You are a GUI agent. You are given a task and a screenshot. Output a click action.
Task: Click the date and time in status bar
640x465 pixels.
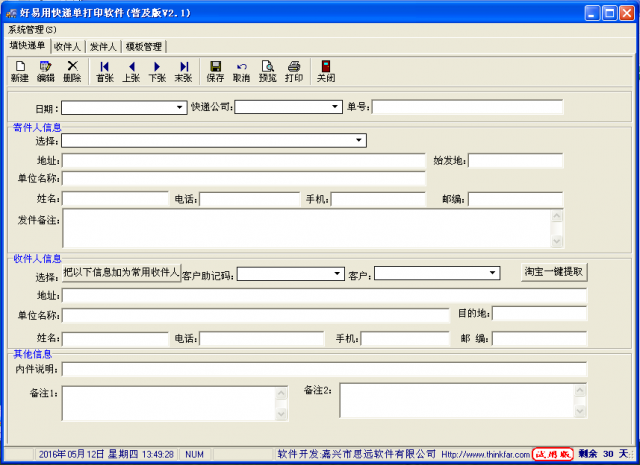106,454
